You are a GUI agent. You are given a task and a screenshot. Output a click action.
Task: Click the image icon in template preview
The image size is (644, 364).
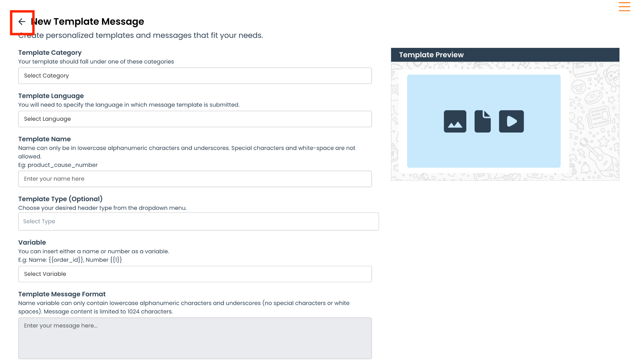click(455, 121)
